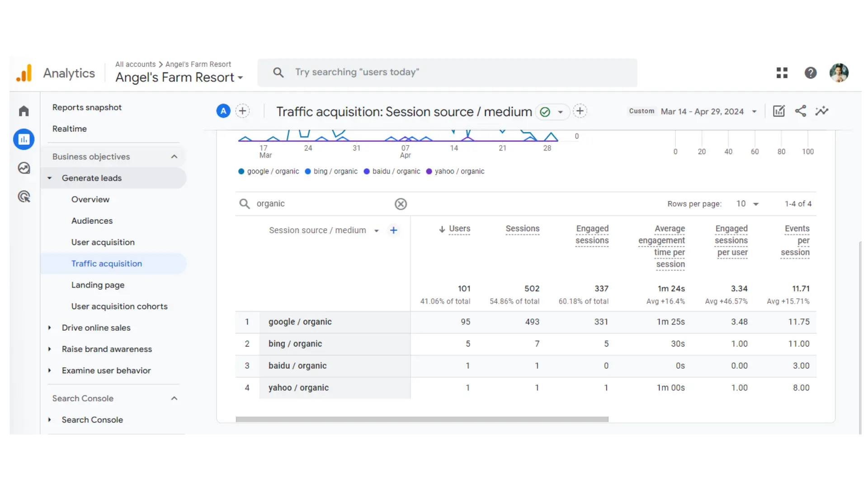Toggle bing / organic legend dot
This screenshot has width=868, height=488.
click(x=308, y=172)
